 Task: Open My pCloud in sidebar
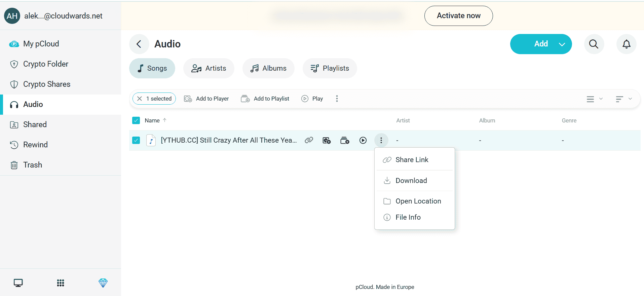pos(61,44)
